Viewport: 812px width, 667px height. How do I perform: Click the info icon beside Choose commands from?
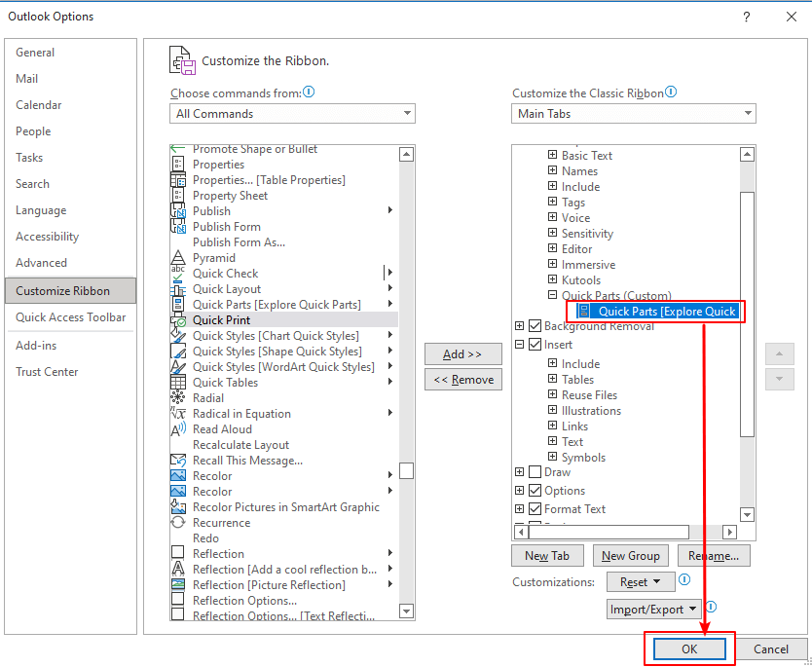tap(309, 93)
